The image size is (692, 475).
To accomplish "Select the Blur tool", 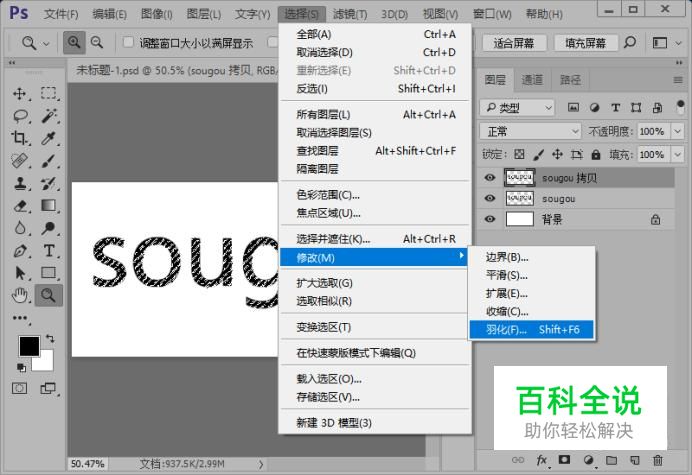I will coord(20,228).
